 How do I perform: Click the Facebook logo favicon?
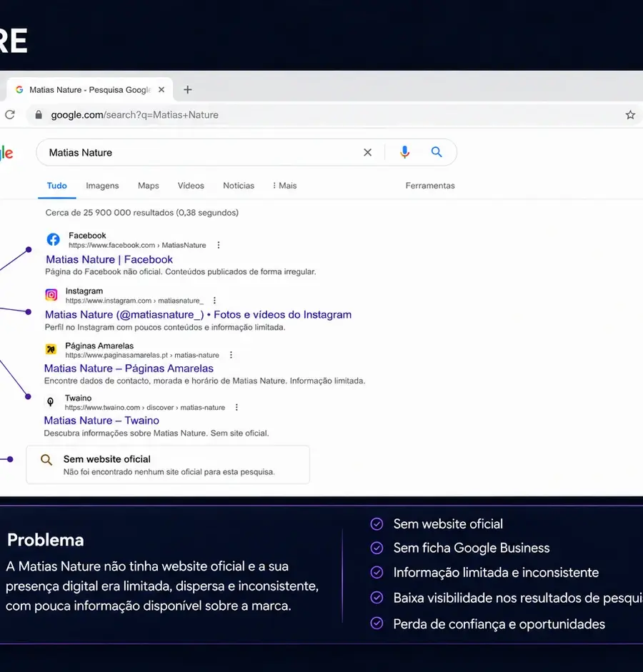(x=53, y=239)
